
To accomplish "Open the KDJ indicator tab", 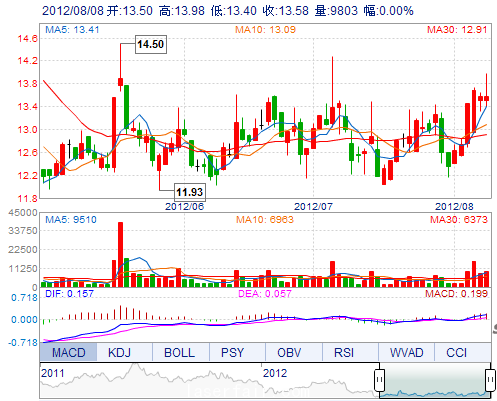I will (119, 352).
